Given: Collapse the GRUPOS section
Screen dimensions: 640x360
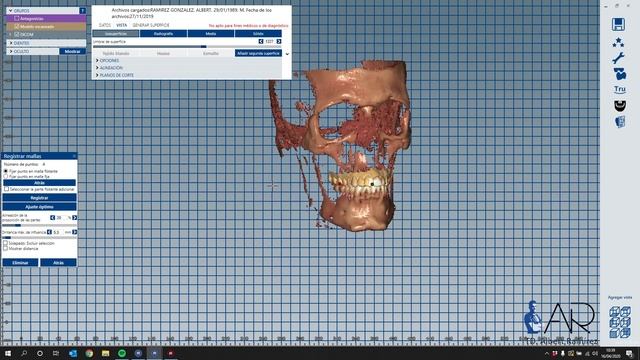Looking at the screenshot, I should pyautogui.click(x=11, y=11).
